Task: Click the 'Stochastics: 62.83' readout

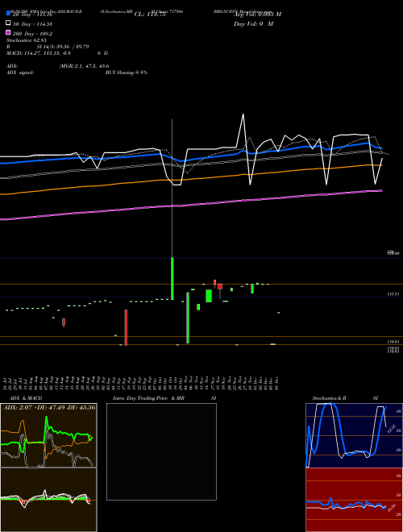Action: coord(27,40)
